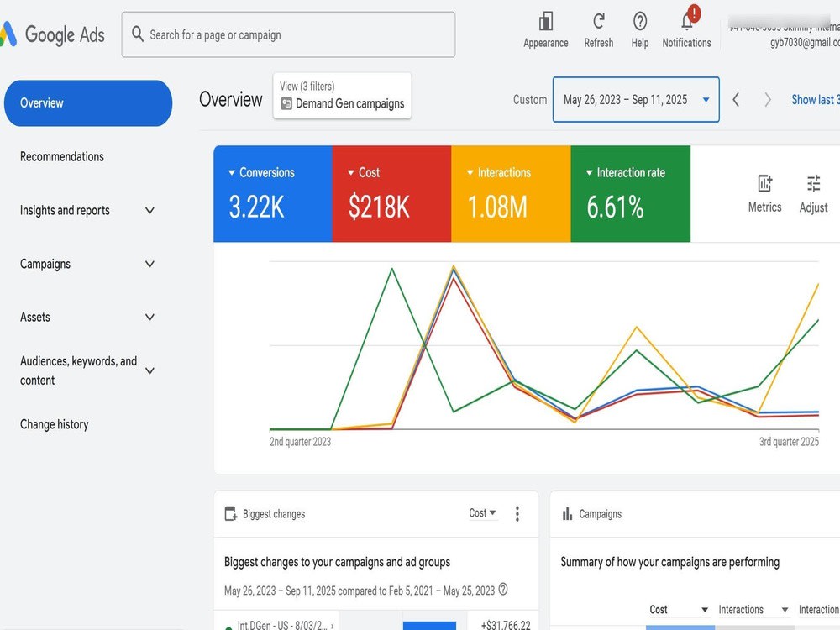Viewport: 840px width, 630px height.
Task: Open Interactions column dropdown in Campaigns card
Action: pyautogui.click(x=753, y=610)
